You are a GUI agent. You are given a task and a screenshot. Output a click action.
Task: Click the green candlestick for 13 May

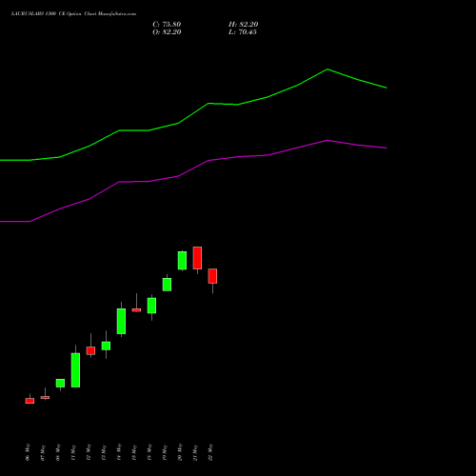coord(106,346)
